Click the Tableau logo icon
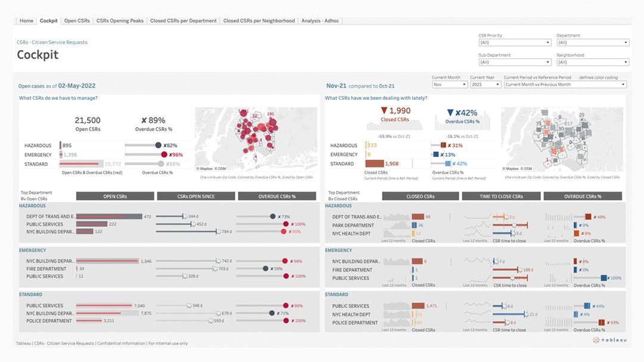 (596, 340)
